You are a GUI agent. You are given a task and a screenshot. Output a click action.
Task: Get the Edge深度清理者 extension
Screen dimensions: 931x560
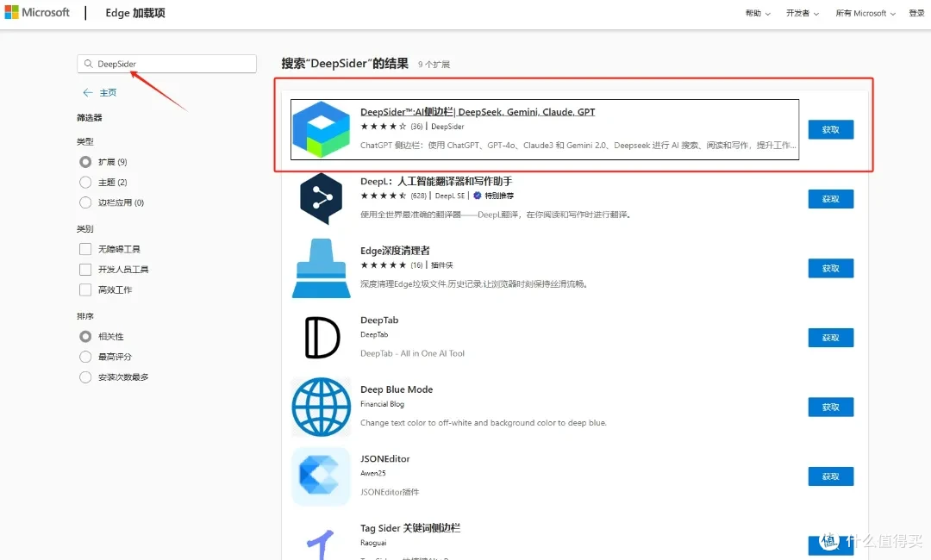tap(831, 268)
